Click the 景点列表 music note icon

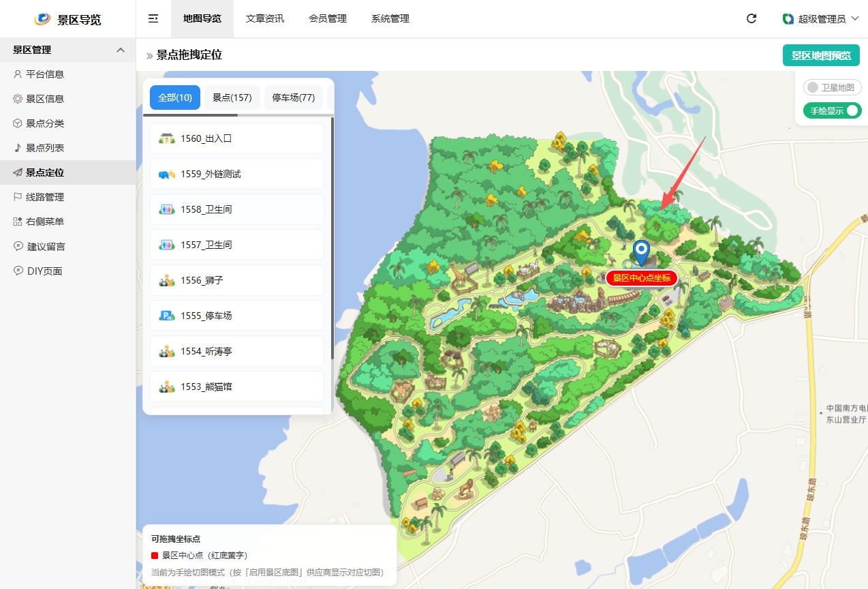coord(18,148)
